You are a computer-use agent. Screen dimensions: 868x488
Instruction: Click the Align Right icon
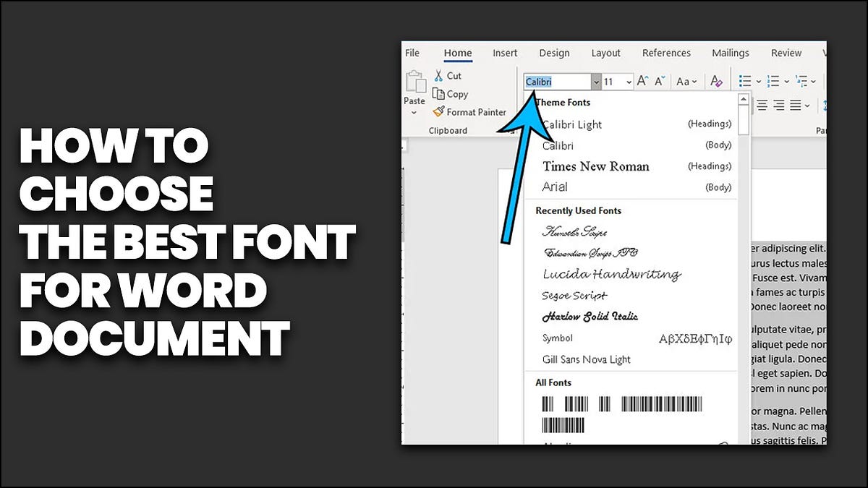click(779, 105)
